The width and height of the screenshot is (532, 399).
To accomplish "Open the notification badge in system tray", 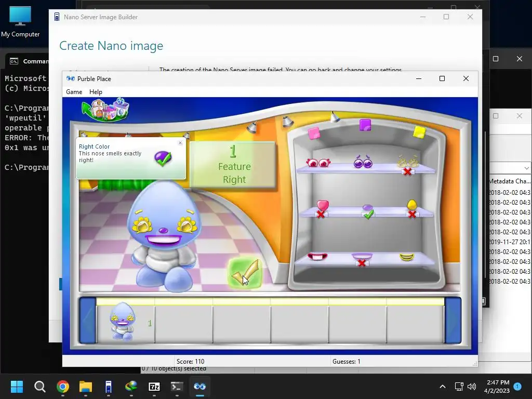I will pos(517,386).
